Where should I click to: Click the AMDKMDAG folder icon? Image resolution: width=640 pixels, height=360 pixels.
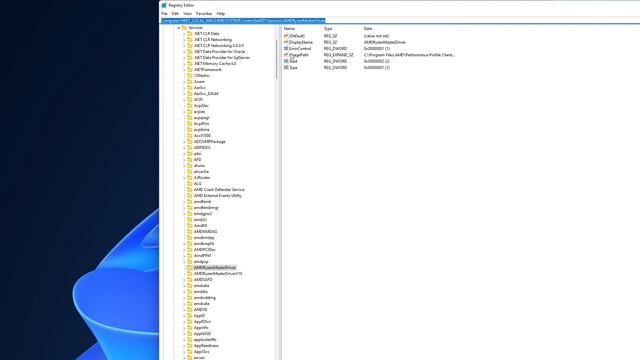click(x=190, y=231)
